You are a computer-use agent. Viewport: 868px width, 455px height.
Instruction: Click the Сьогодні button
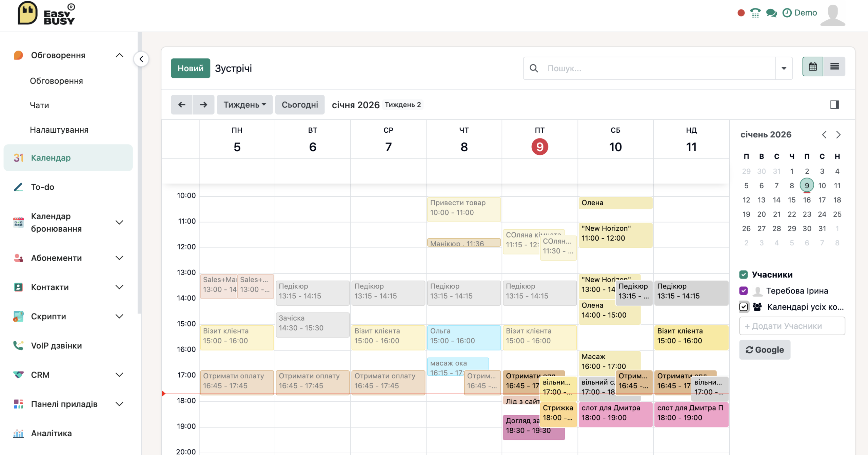click(x=300, y=105)
